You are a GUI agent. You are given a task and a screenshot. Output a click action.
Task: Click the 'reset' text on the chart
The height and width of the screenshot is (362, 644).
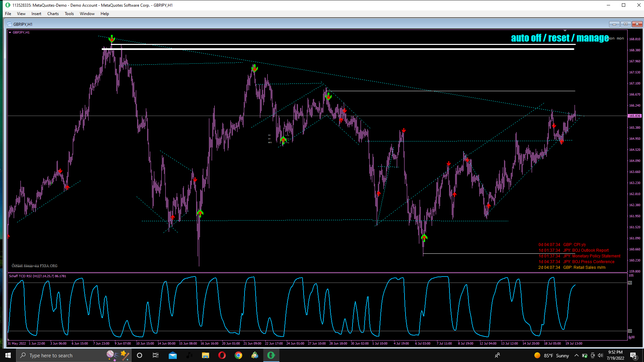559,38
